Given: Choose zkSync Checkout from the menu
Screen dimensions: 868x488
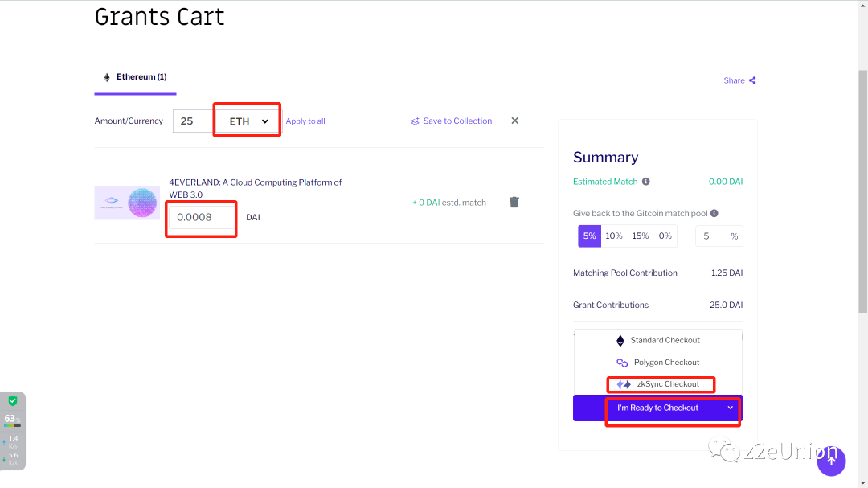Looking at the screenshot, I should [659, 384].
